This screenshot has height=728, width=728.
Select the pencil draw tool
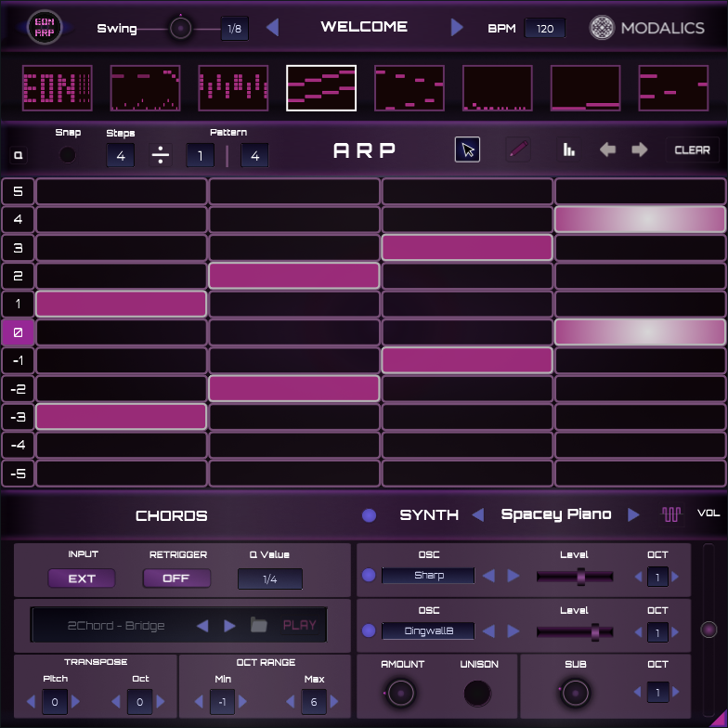[x=517, y=150]
